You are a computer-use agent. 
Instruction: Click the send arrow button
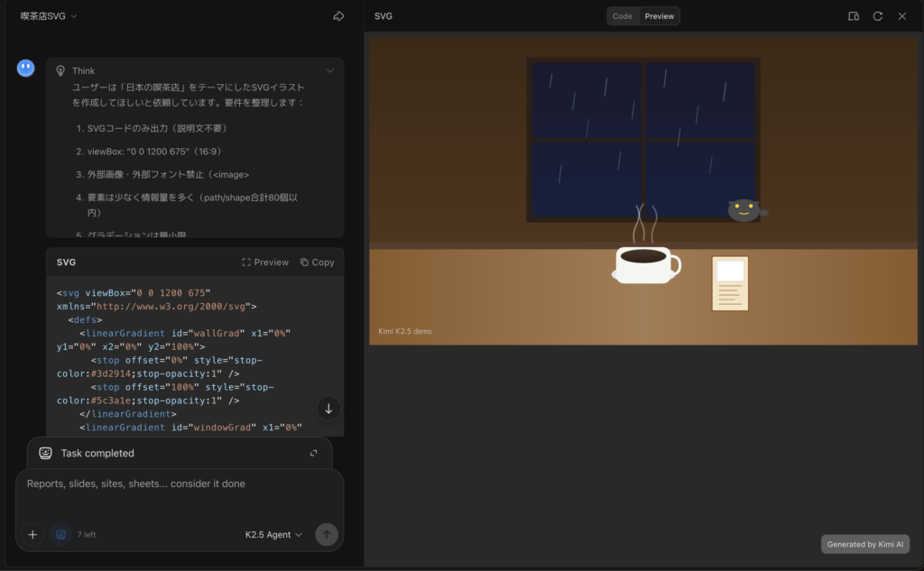[x=327, y=535]
